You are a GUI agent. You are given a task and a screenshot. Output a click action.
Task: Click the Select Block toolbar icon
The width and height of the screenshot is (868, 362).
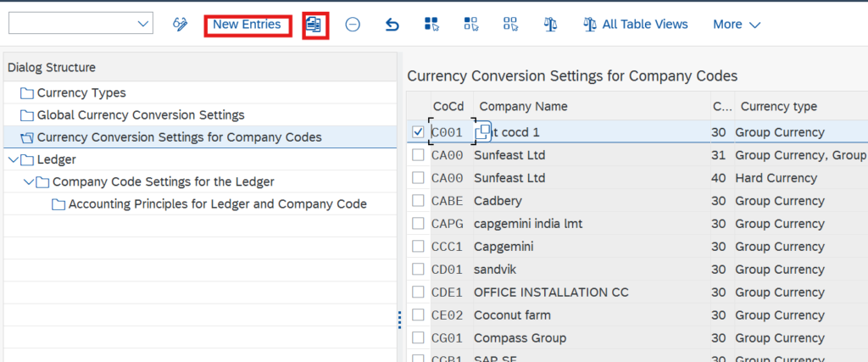click(470, 25)
